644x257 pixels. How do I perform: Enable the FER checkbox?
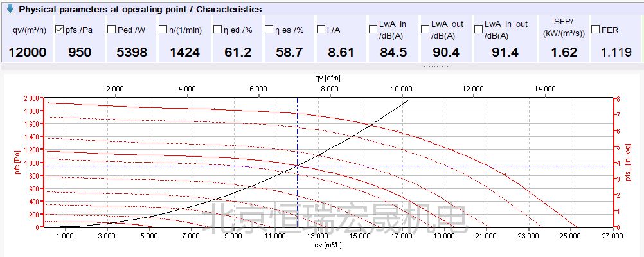pyautogui.click(x=595, y=30)
